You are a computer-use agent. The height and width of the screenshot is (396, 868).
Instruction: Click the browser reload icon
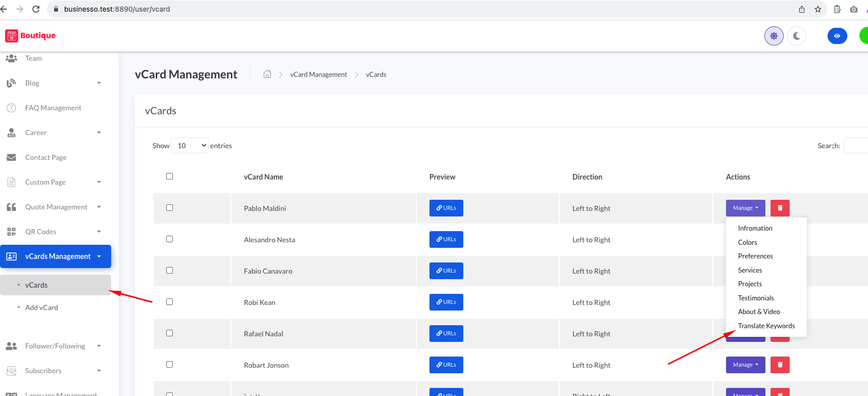click(36, 9)
